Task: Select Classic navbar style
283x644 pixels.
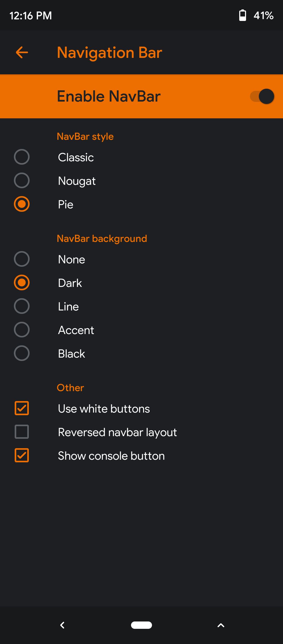Action: [22, 157]
